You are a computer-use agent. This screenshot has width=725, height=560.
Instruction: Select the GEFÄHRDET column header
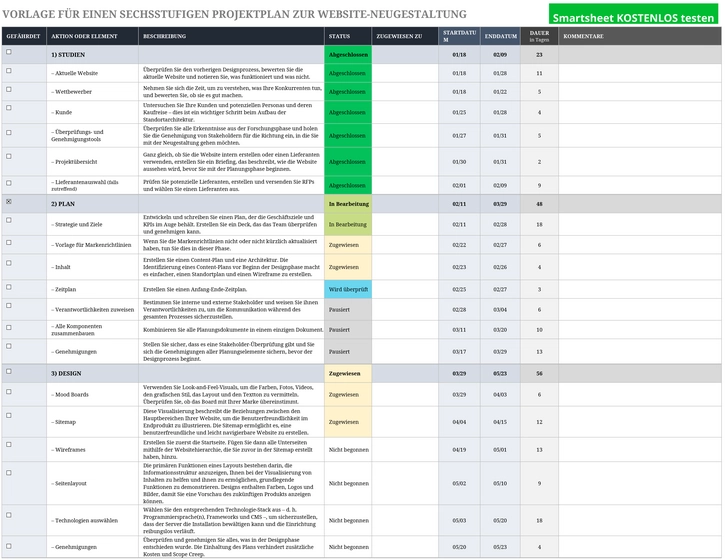click(24, 36)
